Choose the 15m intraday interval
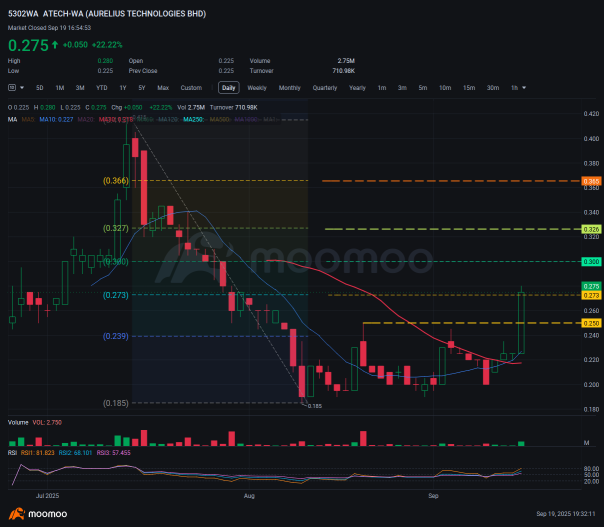Image resolution: width=604 pixels, height=527 pixels. point(468,88)
